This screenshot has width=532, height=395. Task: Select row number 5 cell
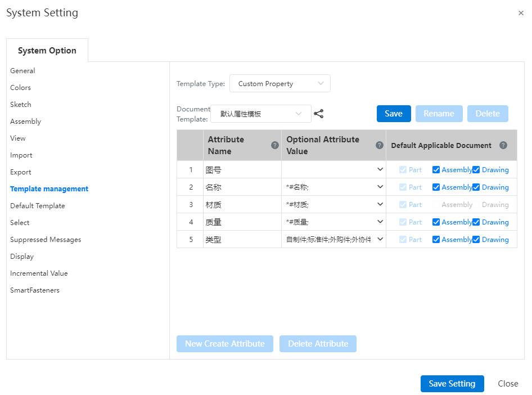click(x=191, y=239)
